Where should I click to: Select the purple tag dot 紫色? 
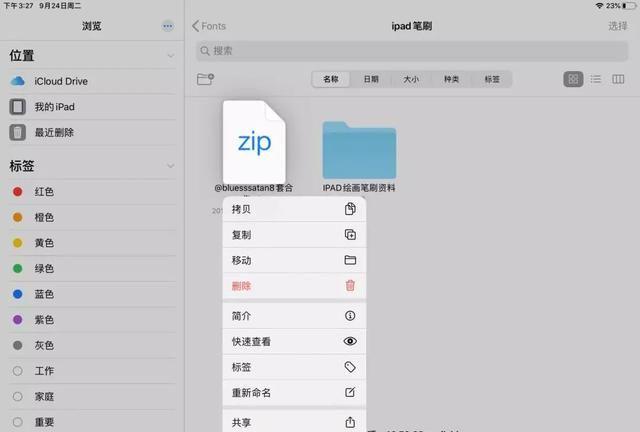click(x=18, y=320)
